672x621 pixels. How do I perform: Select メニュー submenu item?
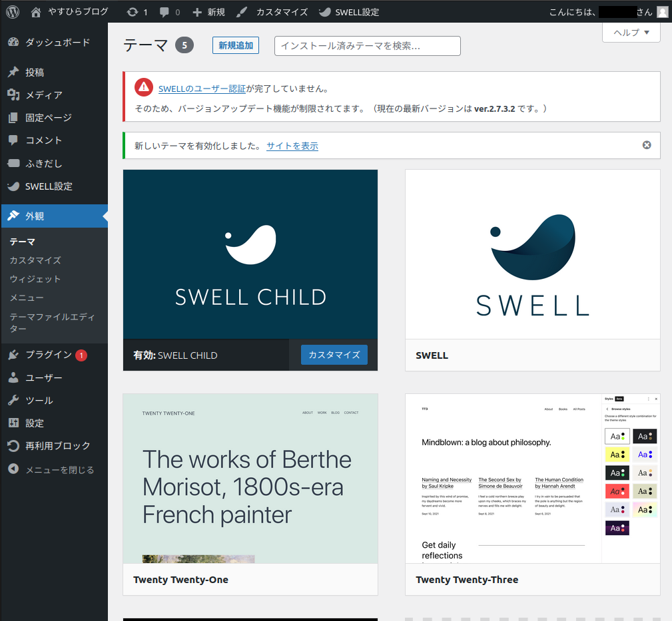27,298
